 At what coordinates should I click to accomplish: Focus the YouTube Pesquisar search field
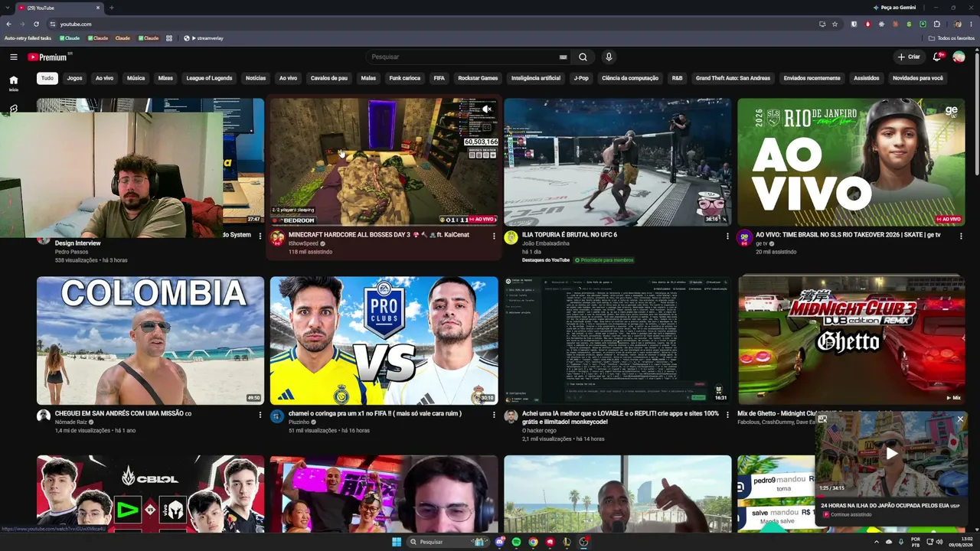(x=462, y=57)
